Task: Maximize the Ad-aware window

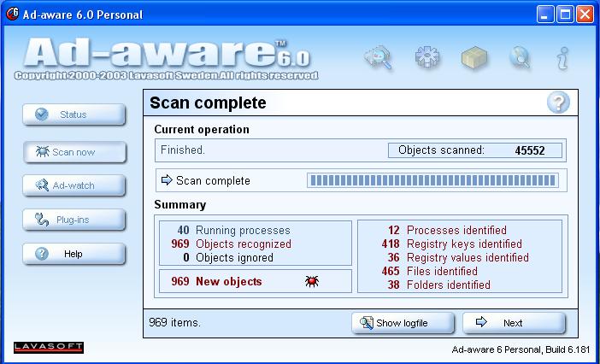Action: click(565, 15)
